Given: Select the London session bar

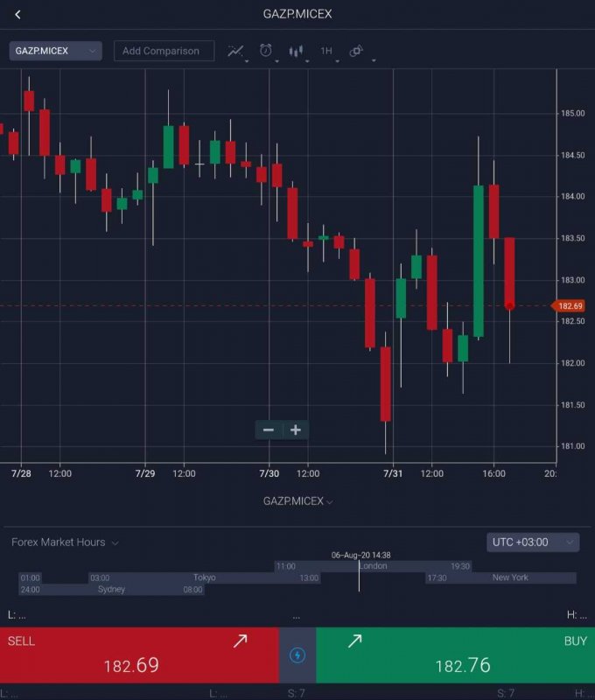Looking at the screenshot, I should 374,566.
